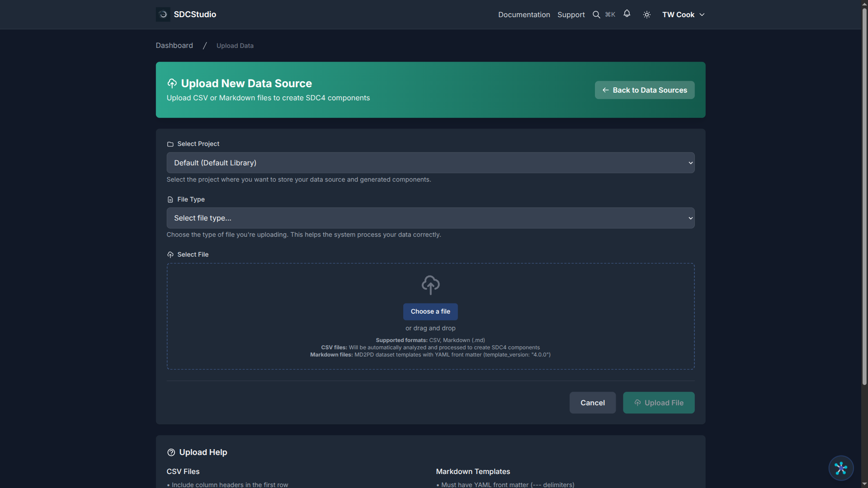Open the floating assistant icon bottom right
Image resolution: width=868 pixels, height=488 pixels.
(840, 468)
